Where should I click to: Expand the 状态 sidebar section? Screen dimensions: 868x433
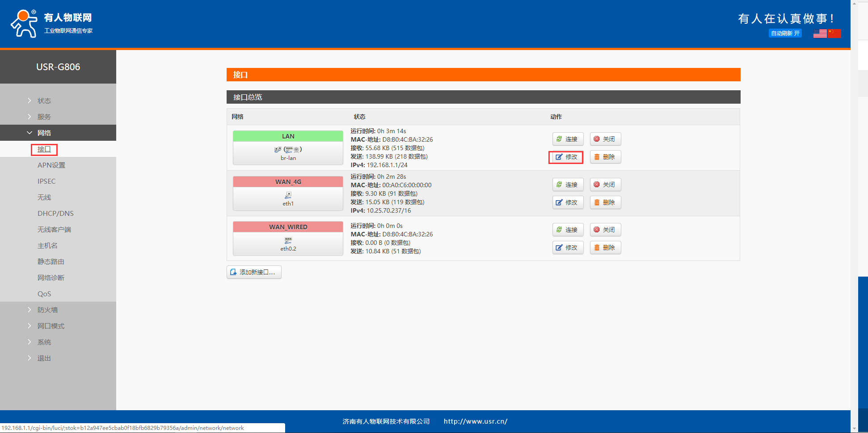coord(44,101)
